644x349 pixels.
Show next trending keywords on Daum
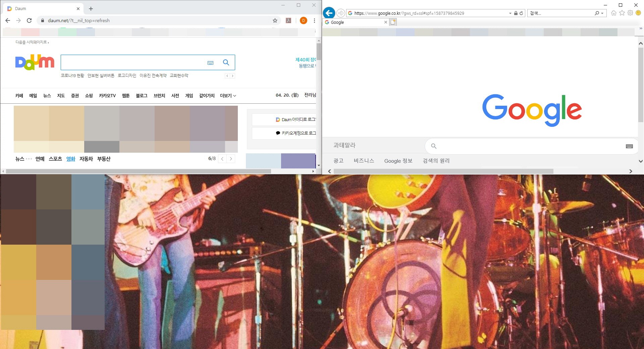coord(232,76)
